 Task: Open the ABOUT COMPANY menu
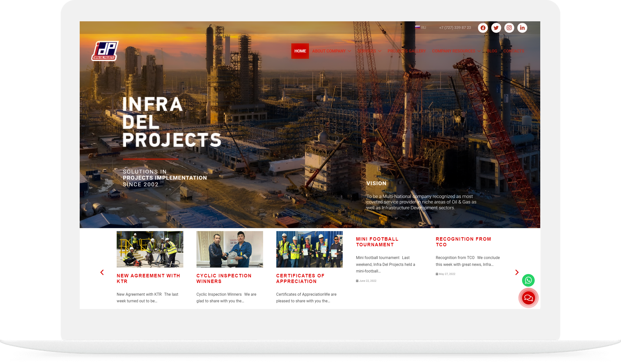pyautogui.click(x=329, y=51)
